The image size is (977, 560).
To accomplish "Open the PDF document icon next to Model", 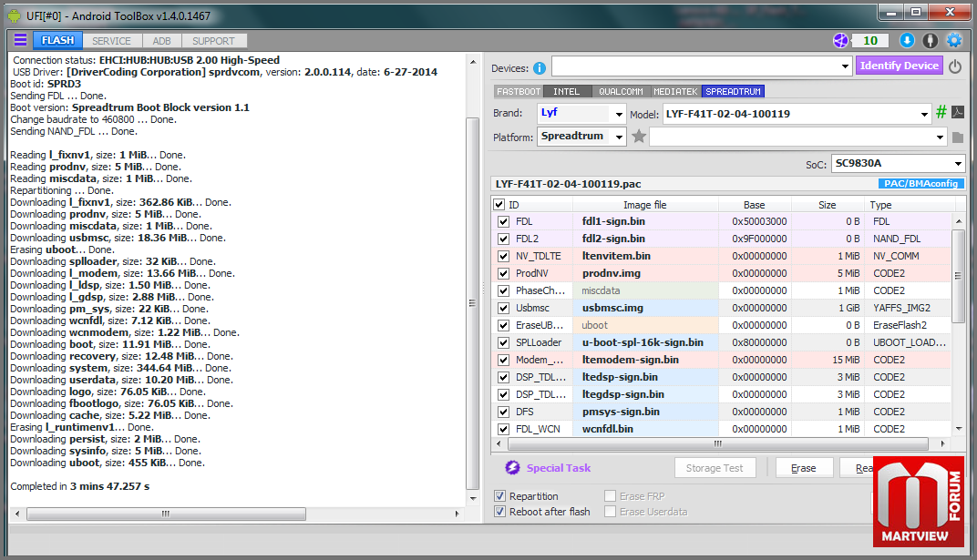I will tap(958, 112).
